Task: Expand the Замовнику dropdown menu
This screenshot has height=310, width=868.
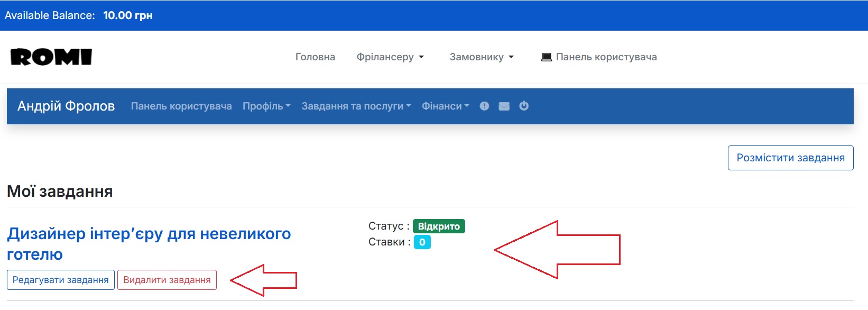Action: [482, 57]
